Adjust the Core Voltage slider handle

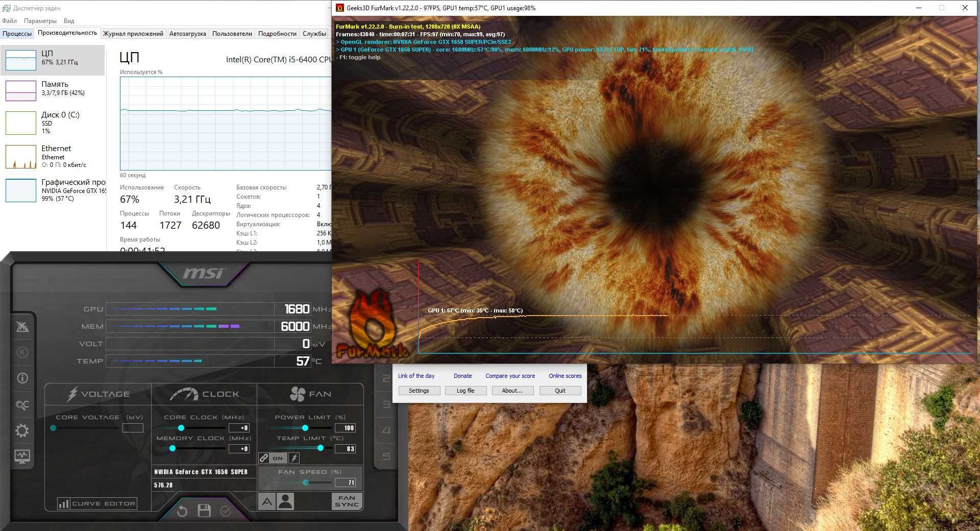pyautogui.click(x=53, y=428)
